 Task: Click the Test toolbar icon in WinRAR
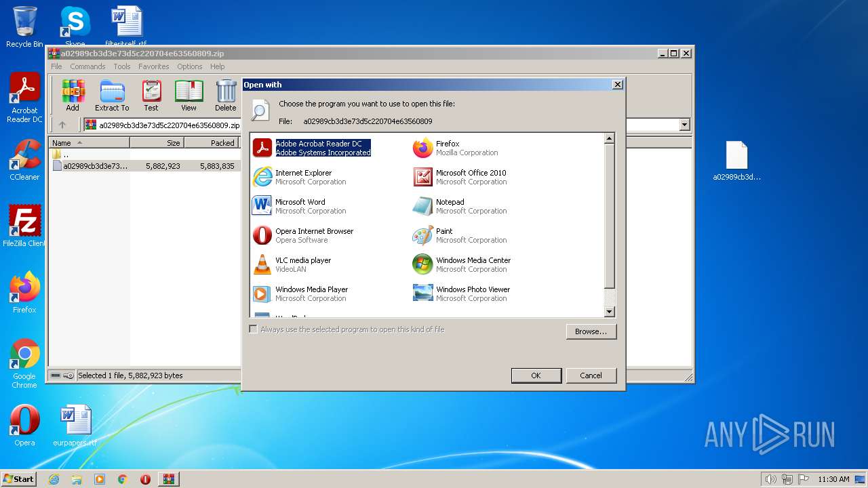151,96
